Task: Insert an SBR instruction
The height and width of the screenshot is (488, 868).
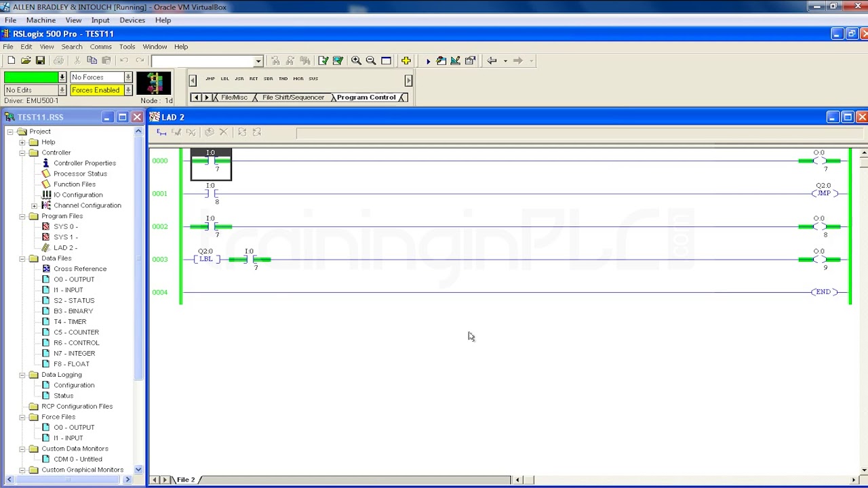Action: (x=269, y=79)
